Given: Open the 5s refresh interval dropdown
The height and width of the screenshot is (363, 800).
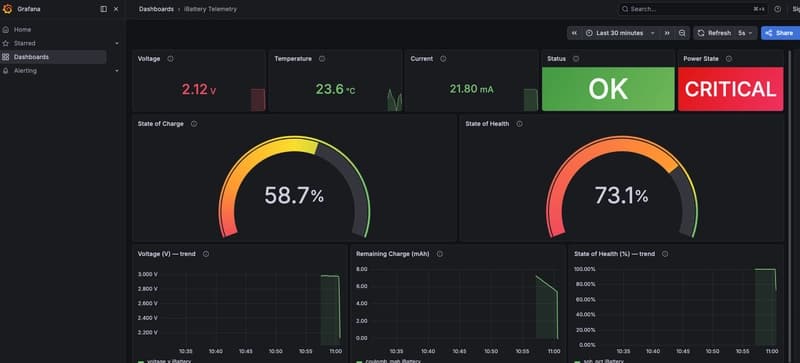Looking at the screenshot, I should pos(745,33).
